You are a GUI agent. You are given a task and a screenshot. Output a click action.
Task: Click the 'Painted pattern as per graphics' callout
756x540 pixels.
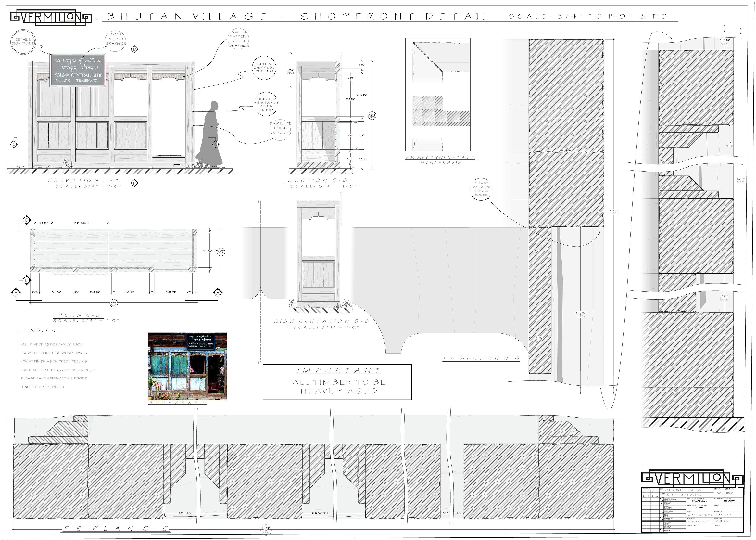pyautogui.click(x=239, y=39)
